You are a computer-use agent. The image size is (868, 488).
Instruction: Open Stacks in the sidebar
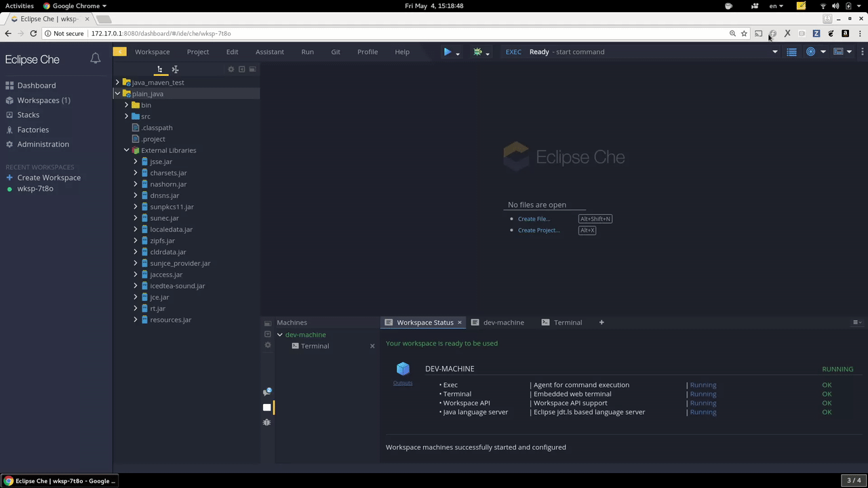click(x=28, y=115)
